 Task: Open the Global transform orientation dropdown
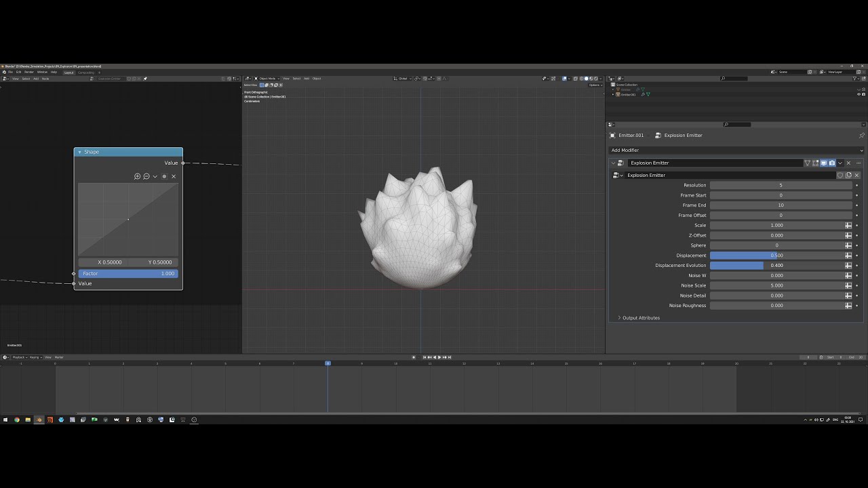pyautogui.click(x=403, y=79)
